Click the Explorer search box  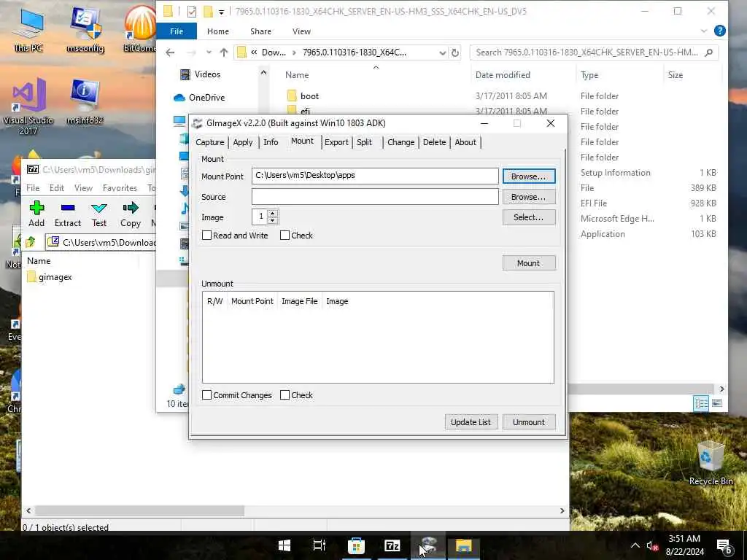coord(594,52)
